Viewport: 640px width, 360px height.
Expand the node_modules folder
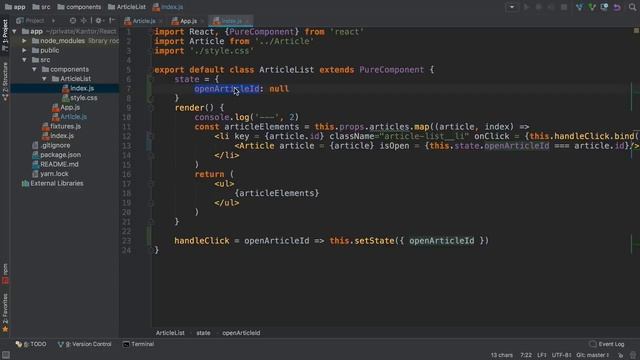click(24, 41)
